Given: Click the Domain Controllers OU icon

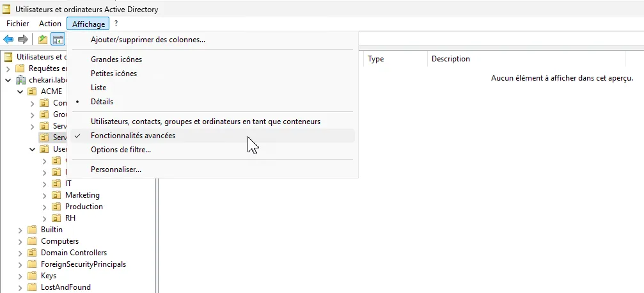Looking at the screenshot, I should 32,253.
